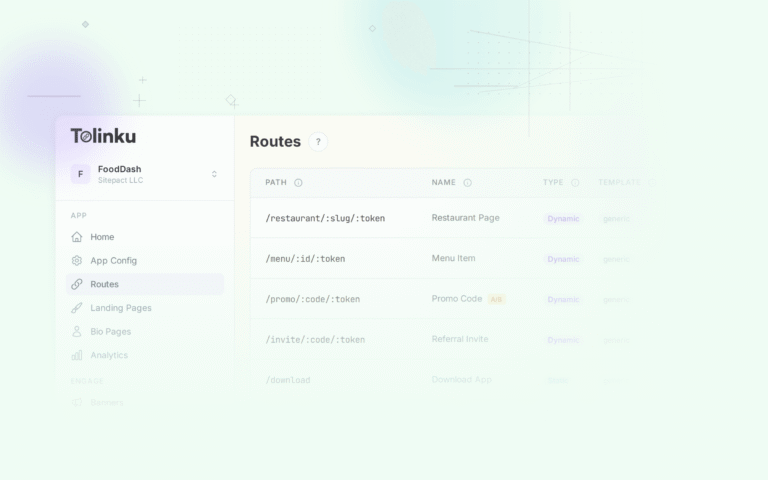Click the PATH column header

point(276,182)
